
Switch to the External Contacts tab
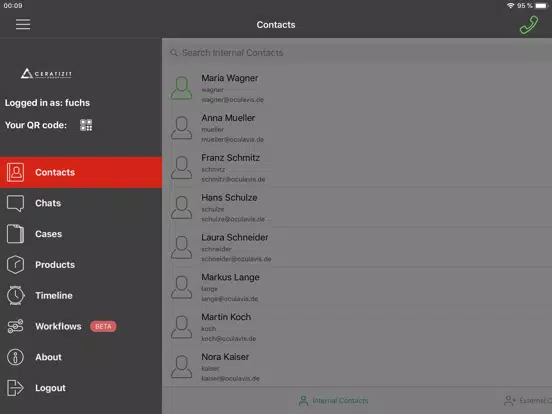pos(528,401)
